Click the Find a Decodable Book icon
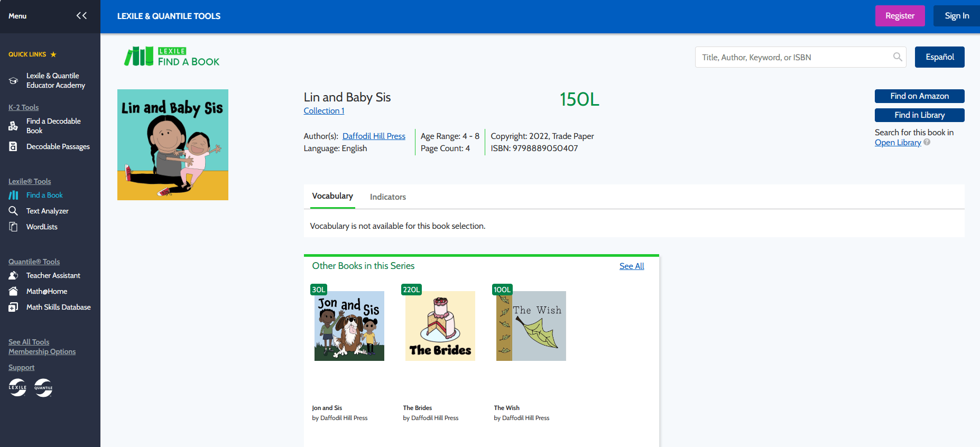Image resolution: width=980 pixels, height=447 pixels. [x=13, y=126]
